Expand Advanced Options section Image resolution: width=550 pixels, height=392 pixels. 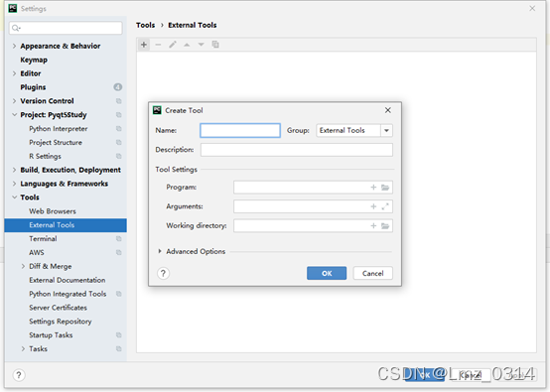tap(160, 251)
